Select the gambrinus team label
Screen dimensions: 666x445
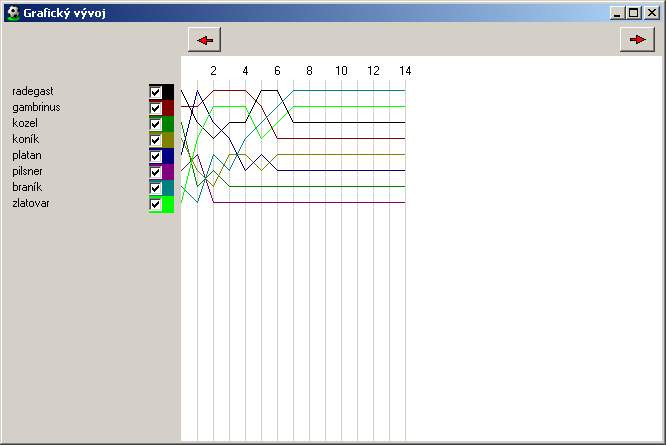(x=36, y=107)
